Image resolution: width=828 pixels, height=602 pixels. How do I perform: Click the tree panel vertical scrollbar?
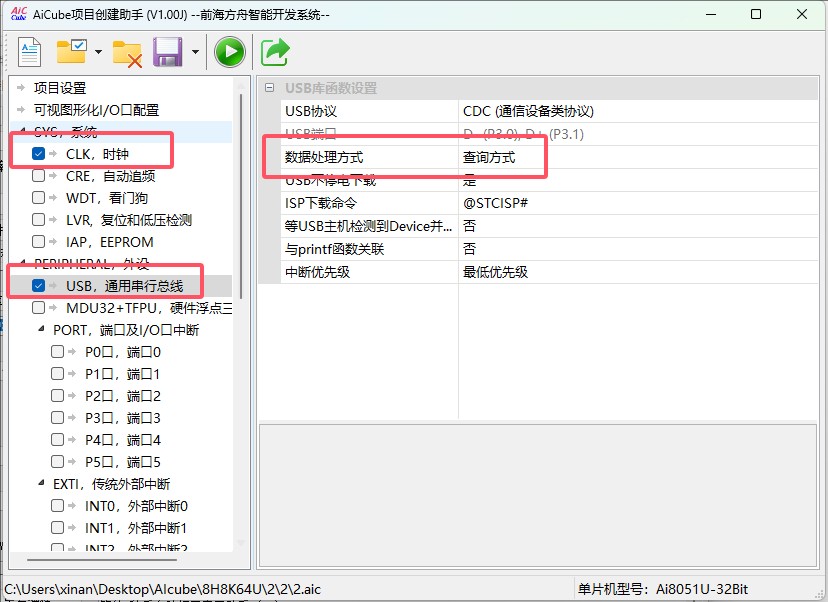pyautogui.click(x=241, y=195)
